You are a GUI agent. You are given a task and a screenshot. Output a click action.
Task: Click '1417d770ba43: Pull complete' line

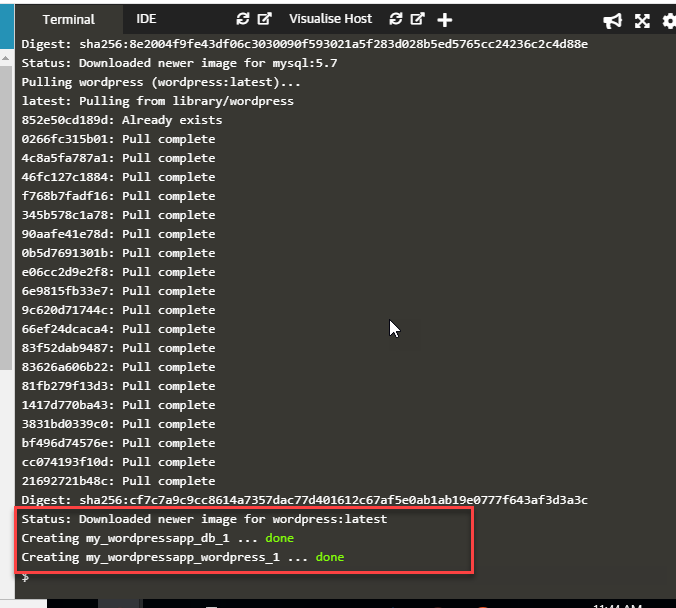pyautogui.click(x=118, y=404)
